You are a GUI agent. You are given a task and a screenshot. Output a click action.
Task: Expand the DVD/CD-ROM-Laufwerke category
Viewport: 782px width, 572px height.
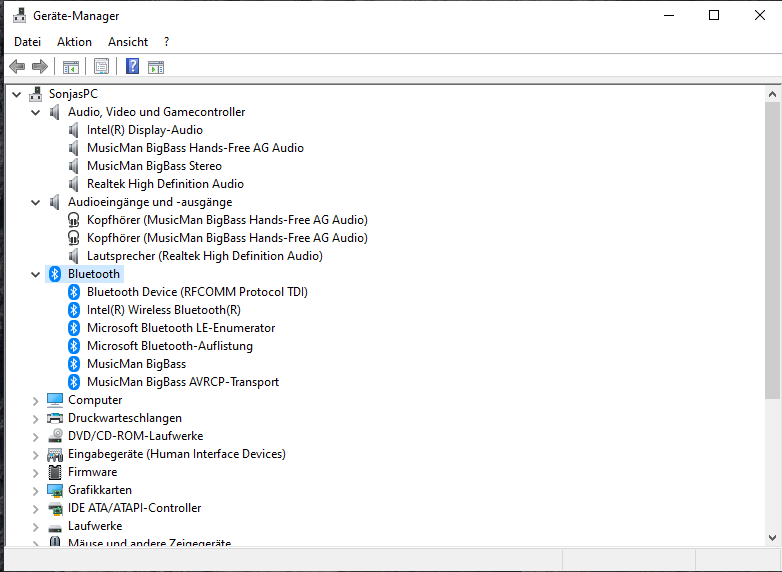click(x=35, y=436)
